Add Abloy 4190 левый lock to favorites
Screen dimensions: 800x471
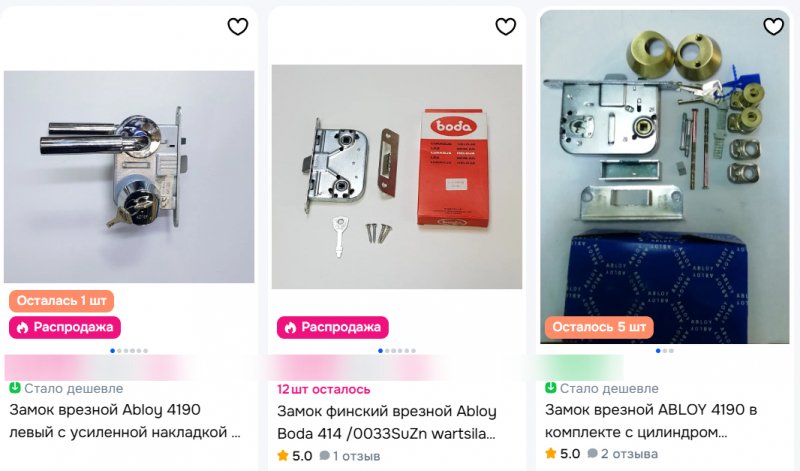pos(238,27)
